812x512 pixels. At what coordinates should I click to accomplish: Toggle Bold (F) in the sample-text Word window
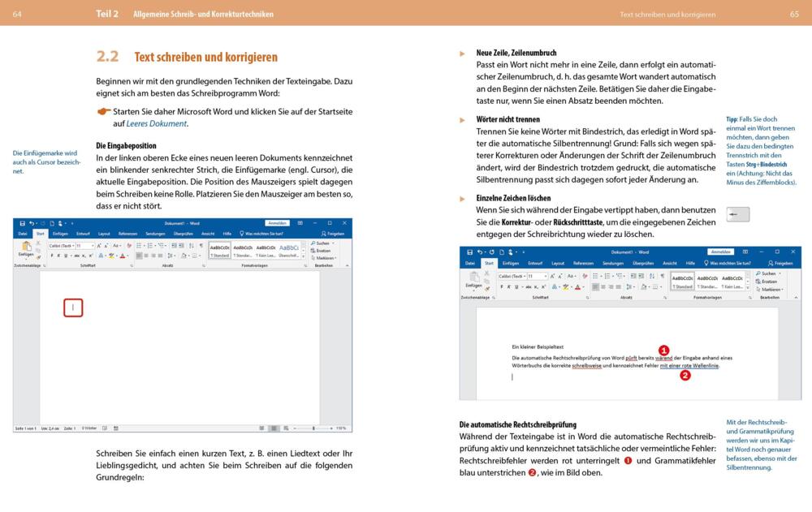tap(502, 286)
